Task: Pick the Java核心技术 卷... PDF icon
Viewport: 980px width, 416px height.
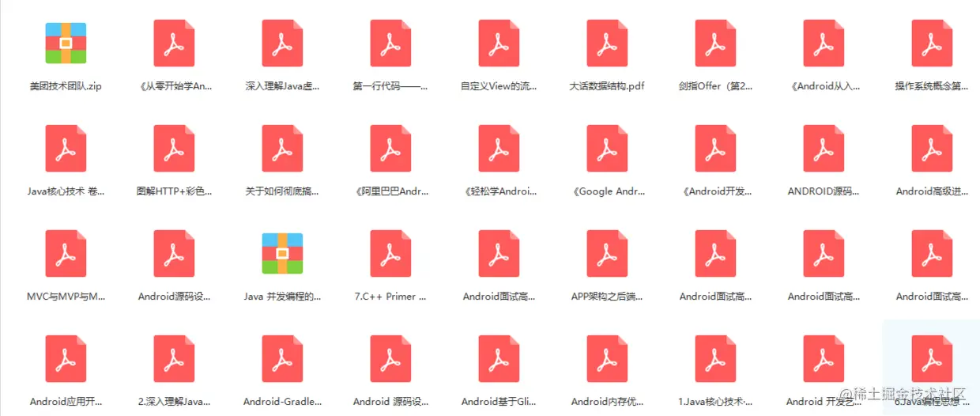Action: tap(66, 148)
